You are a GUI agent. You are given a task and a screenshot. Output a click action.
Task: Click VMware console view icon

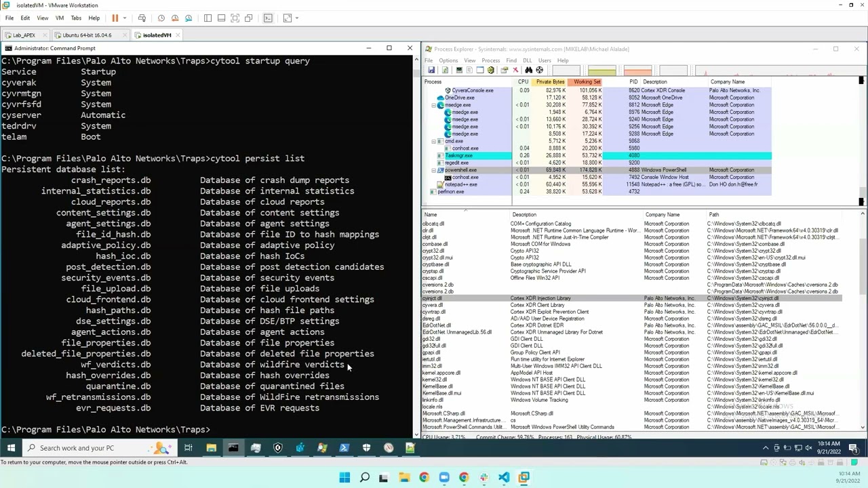coord(268,18)
